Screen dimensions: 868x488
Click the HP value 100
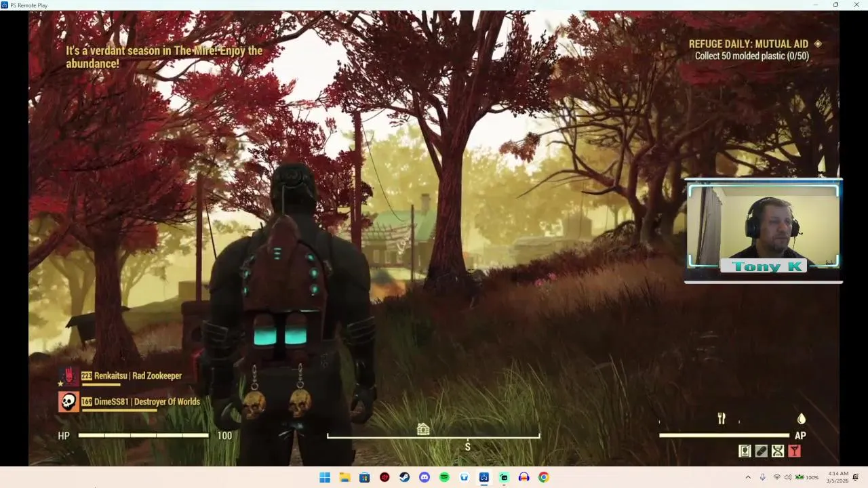pos(224,436)
